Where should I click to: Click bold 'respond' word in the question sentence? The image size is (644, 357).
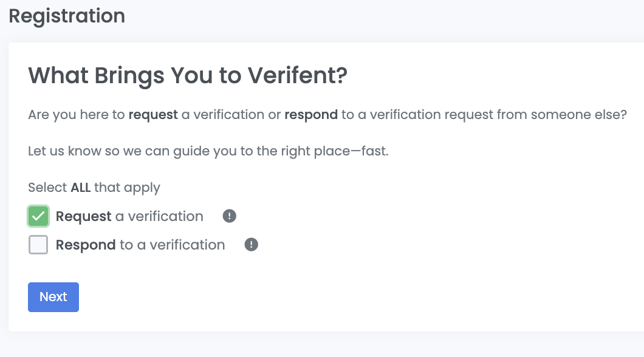pos(311,115)
